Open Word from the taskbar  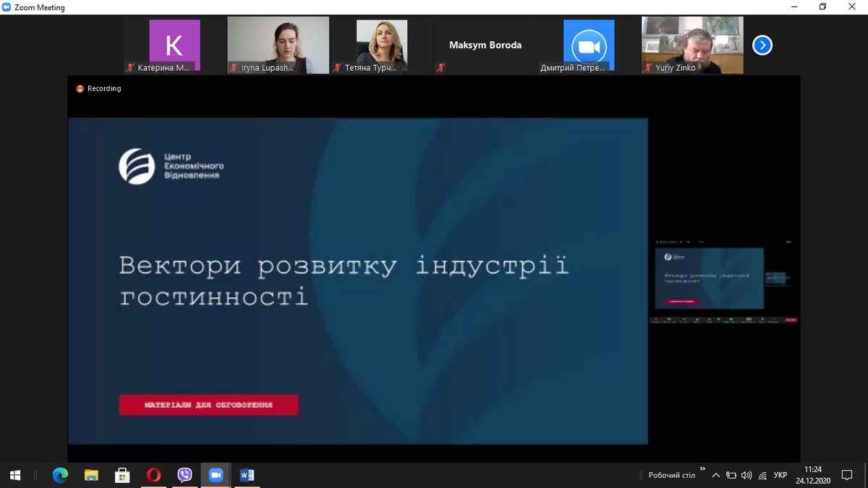[x=247, y=475]
